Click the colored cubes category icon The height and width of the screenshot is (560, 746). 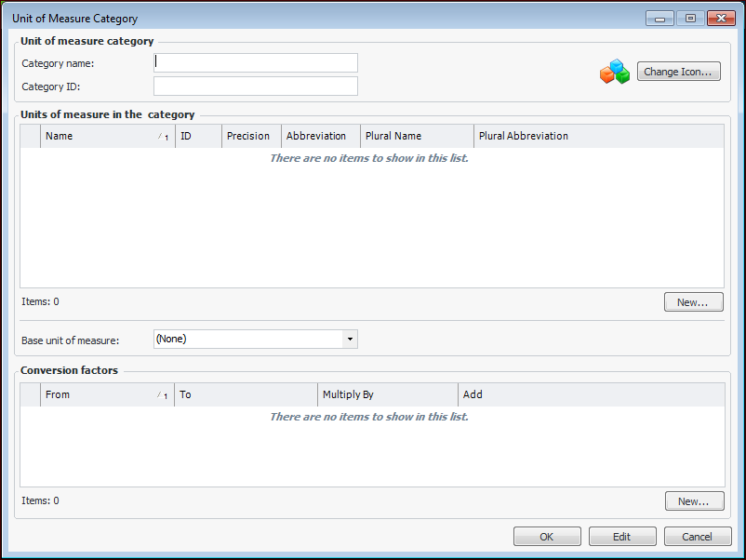(614, 72)
